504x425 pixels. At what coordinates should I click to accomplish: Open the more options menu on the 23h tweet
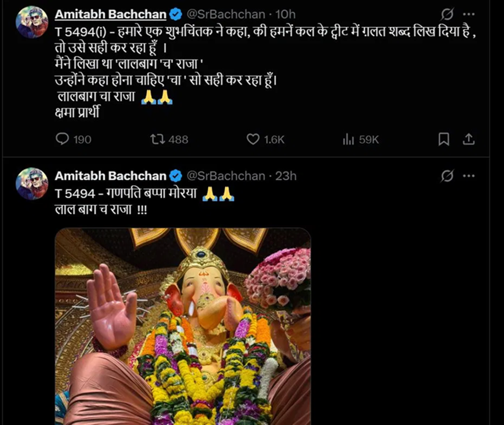coord(468,176)
